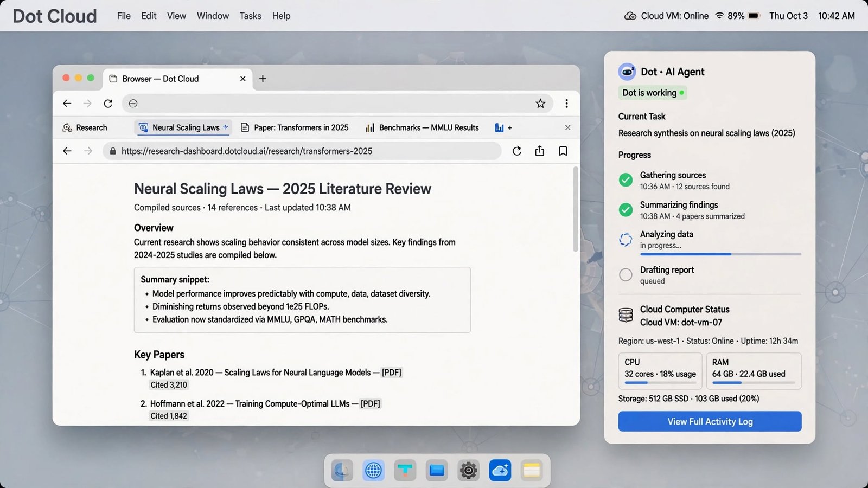Reload page with outer toolbar refresh icon
The width and height of the screenshot is (868, 488).
click(108, 103)
